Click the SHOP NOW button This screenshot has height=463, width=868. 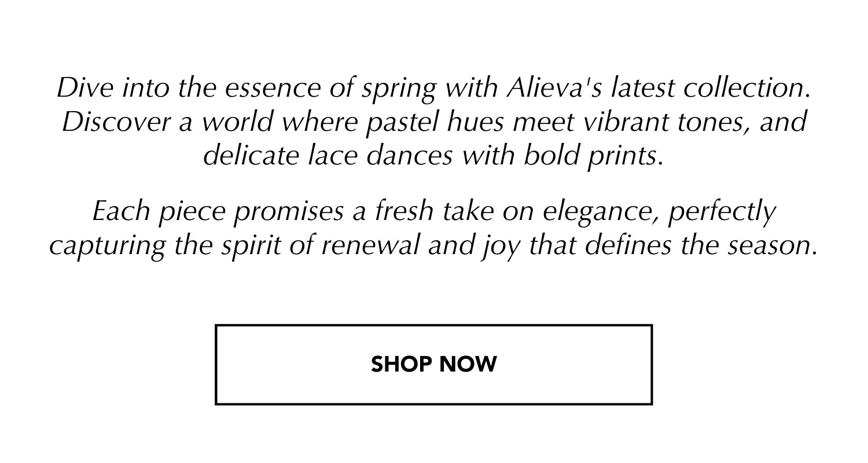[x=434, y=365]
